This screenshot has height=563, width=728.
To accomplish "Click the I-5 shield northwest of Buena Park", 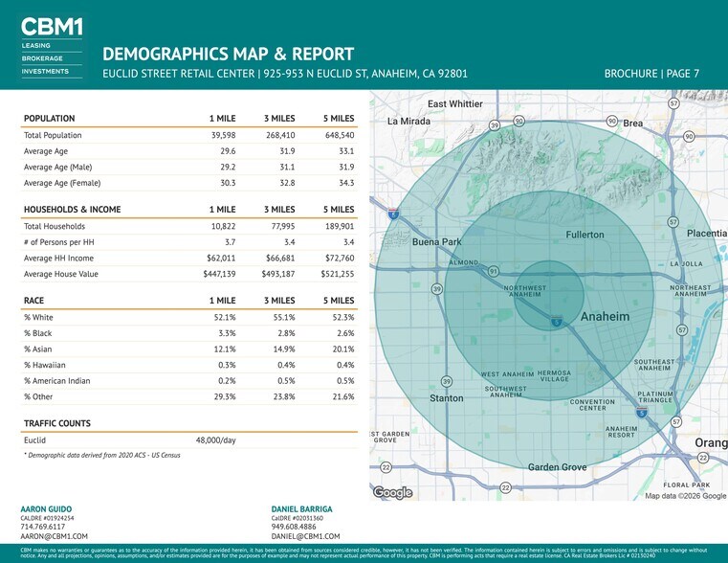I will 393,214.
